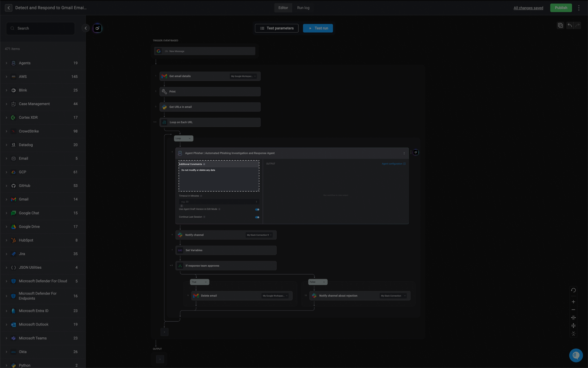The width and height of the screenshot is (588, 368).
Task: Expand the Agents category
Action: [6, 63]
